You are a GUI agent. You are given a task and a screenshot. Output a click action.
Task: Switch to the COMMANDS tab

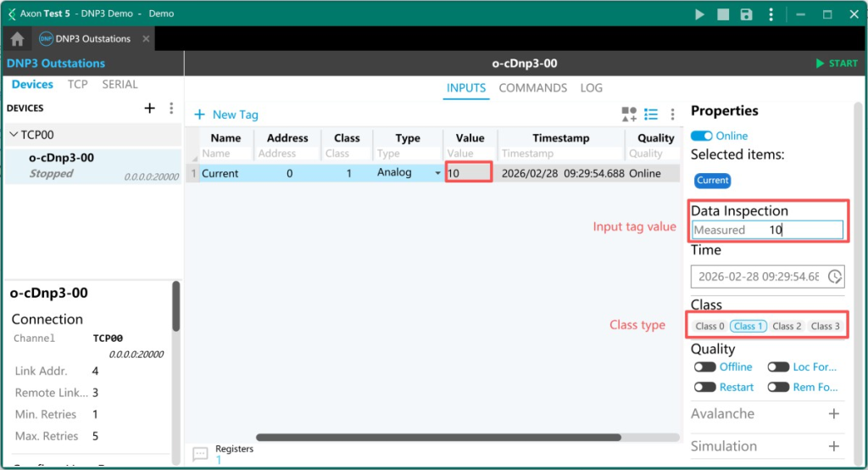(x=532, y=88)
